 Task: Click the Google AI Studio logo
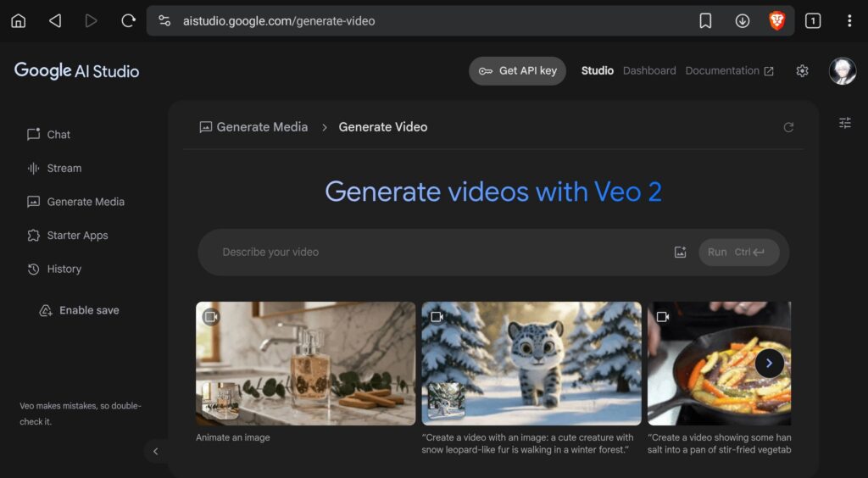[x=76, y=71]
